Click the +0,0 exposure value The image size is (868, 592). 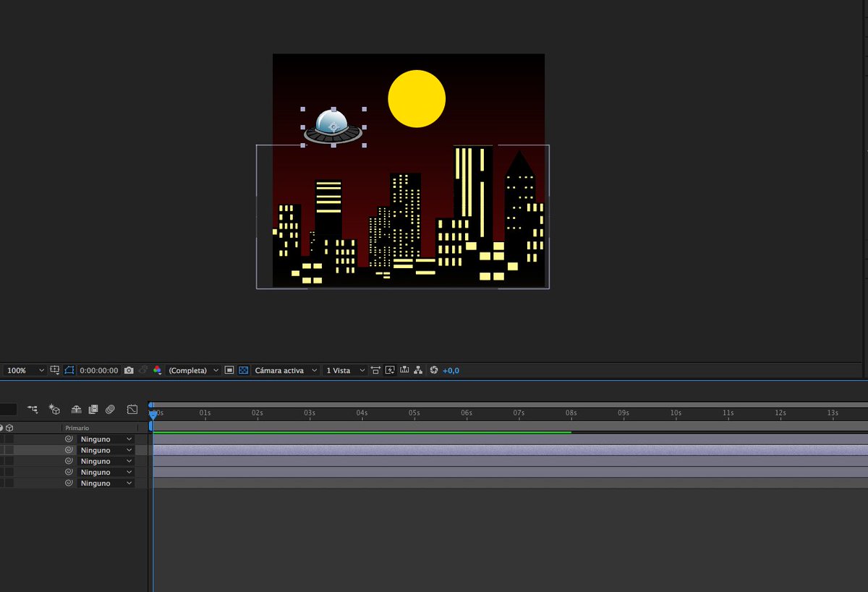451,371
